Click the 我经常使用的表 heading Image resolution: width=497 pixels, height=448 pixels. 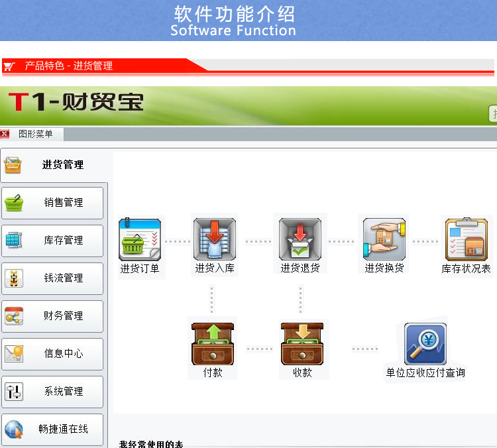pos(151,444)
